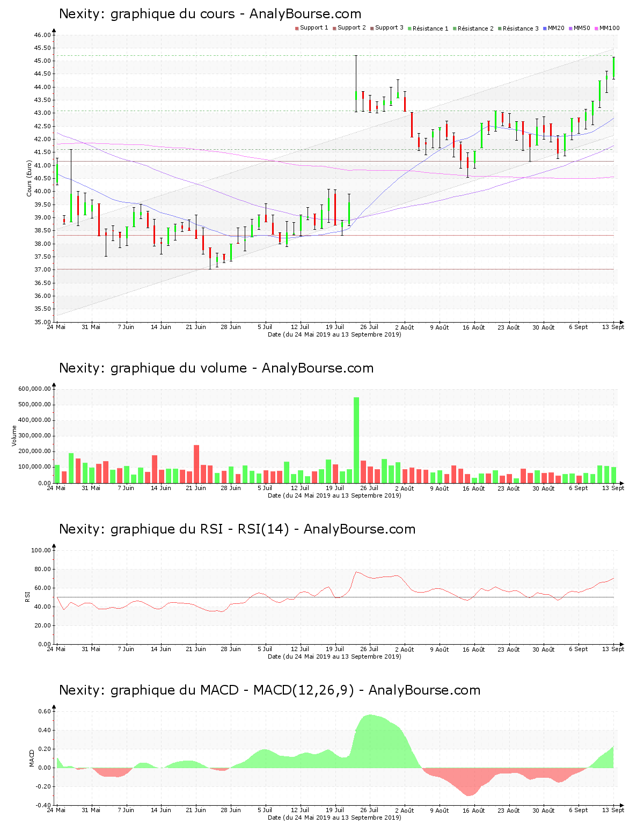Click the 0.60 label on MACD axis

(45, 711)
